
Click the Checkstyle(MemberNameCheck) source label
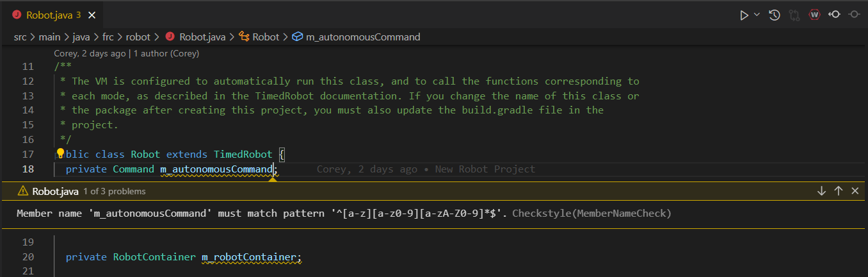pyautogui.click(x=591, y=213)
